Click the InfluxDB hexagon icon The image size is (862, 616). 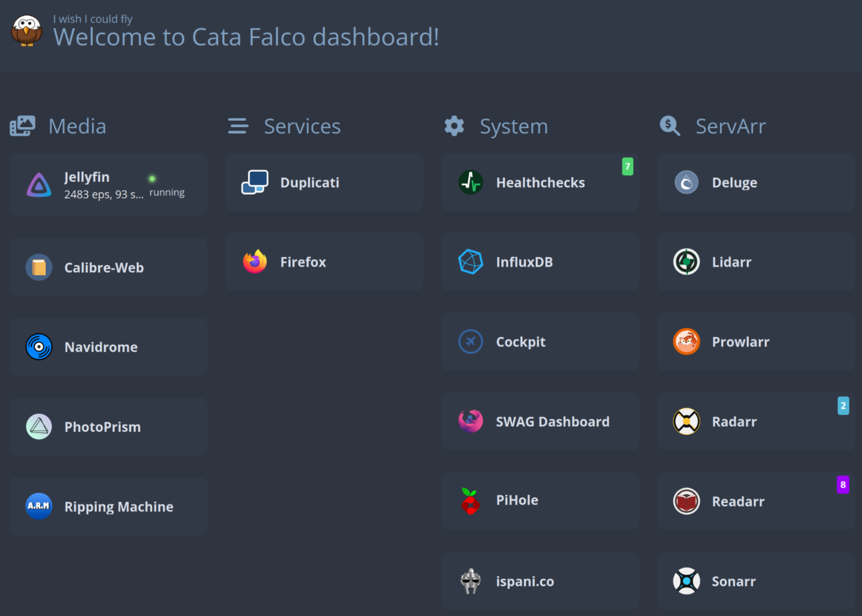471,262
